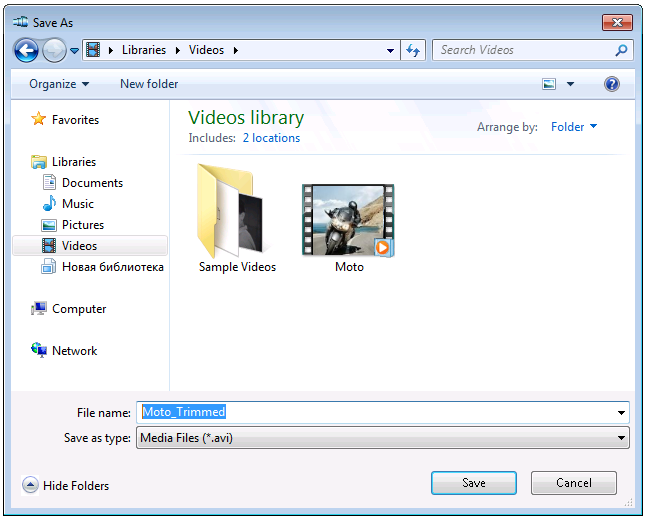Click the refresh icon beside address bar
The image size is (645, 520).
[x=413, y=50]
